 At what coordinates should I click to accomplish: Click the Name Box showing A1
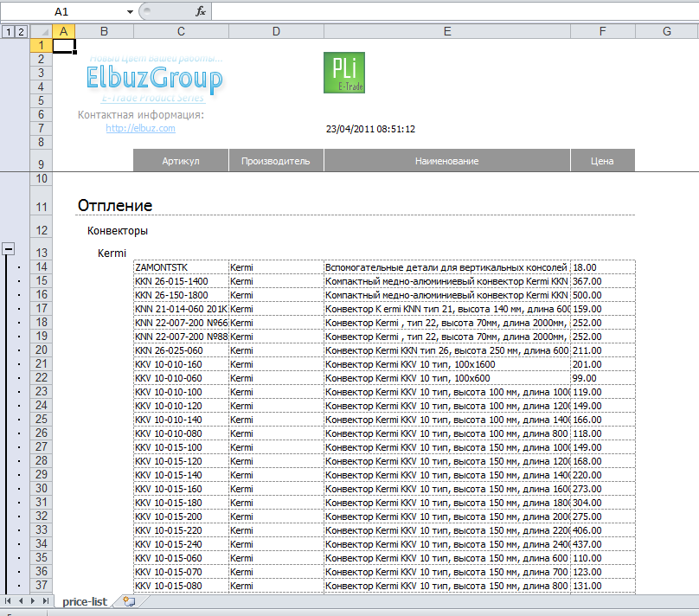click(x=61, y=11)
